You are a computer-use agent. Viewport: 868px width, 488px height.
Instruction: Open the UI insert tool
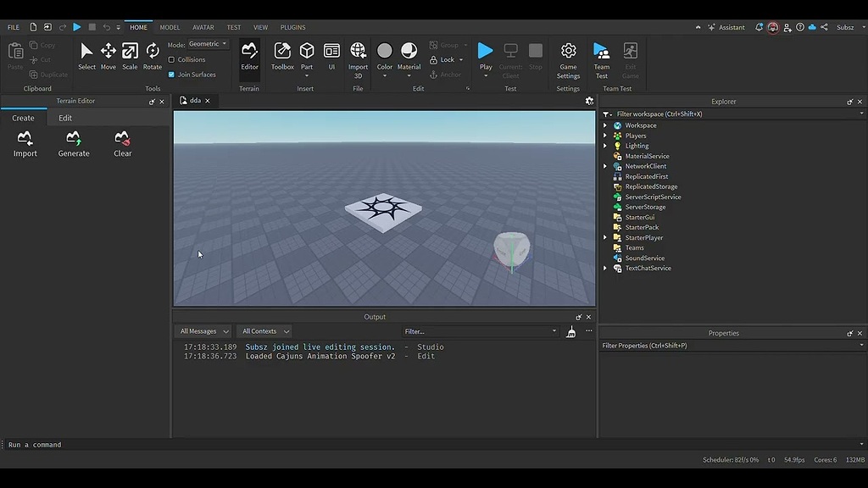click(x=331, y=57)
